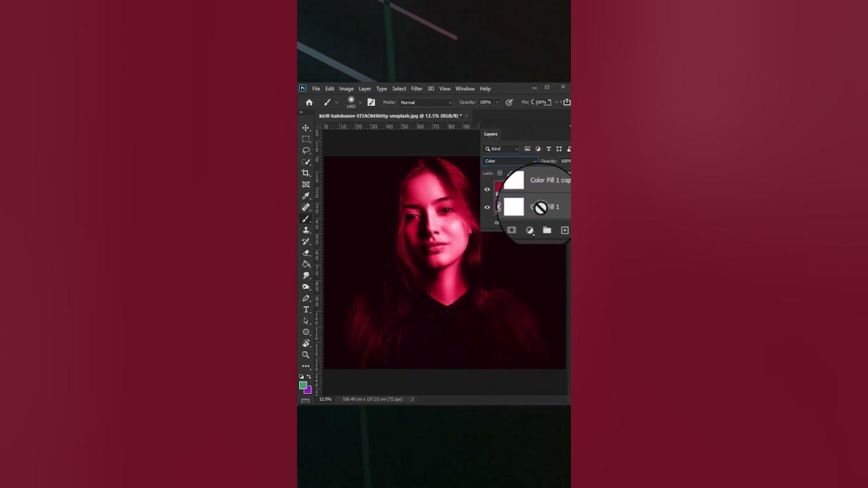Select the Horizontal Type tool
The height and width of the screenshot is (488, 868).
point(306,310)
